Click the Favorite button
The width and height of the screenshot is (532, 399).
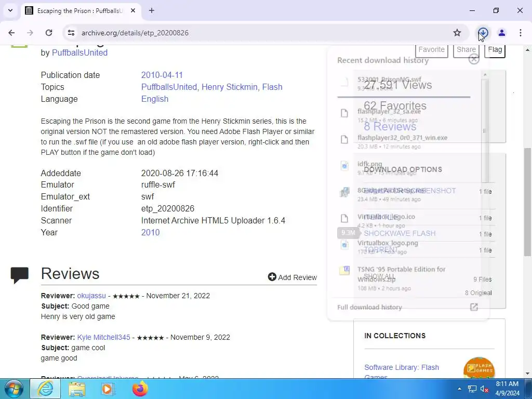(x=431, y=49)
